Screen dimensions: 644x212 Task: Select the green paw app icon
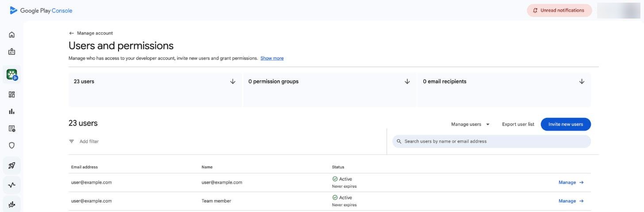tap(12, 74)
